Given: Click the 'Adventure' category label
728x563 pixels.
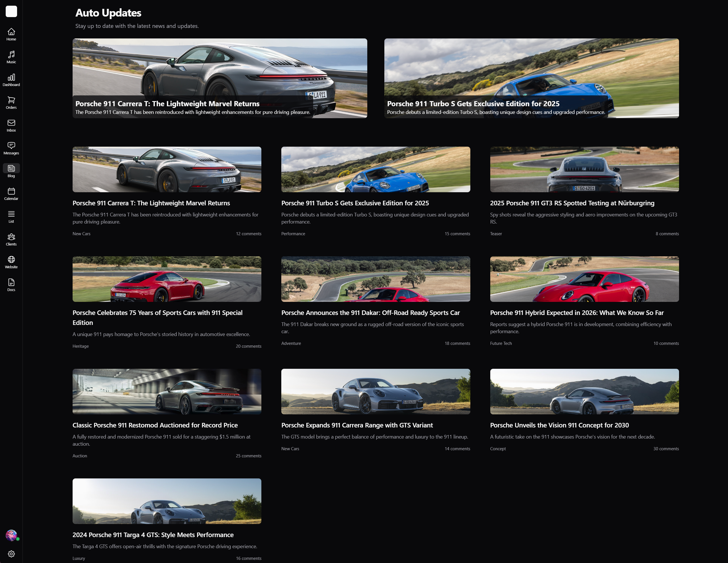Looking at the screenshot, I should point(291,343).
